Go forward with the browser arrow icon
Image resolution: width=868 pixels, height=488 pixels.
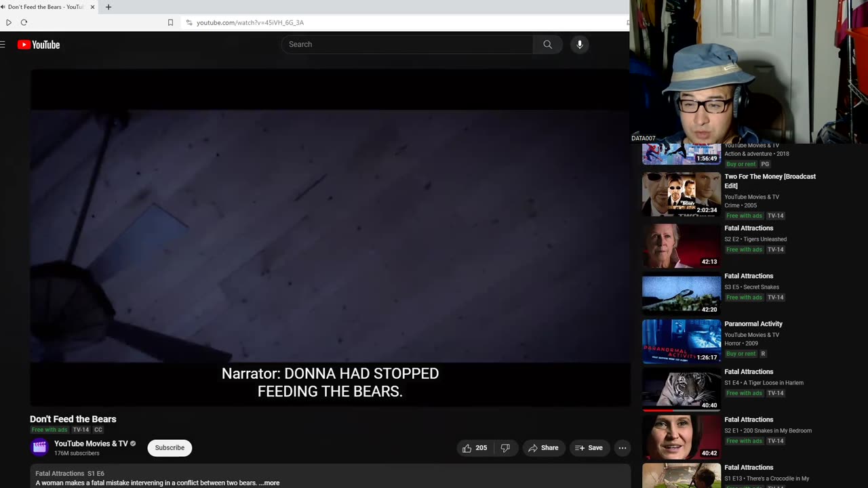coord(8,22)
